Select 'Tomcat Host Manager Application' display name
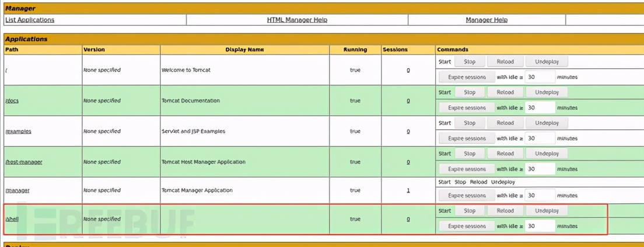644x247 pixels. click(204, 162)
